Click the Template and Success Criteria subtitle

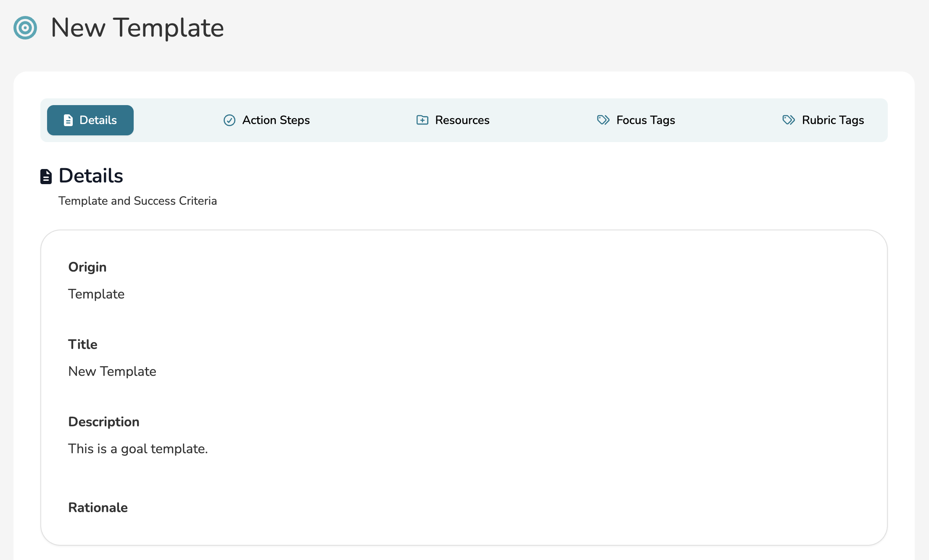pyautogui.click(x=137, y=201)
